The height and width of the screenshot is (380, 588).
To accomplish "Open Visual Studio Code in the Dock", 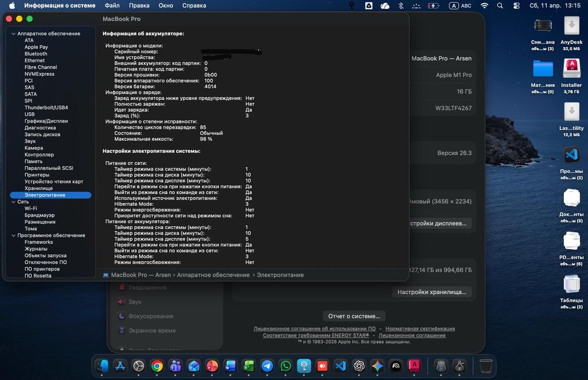I will pos(340,366).
